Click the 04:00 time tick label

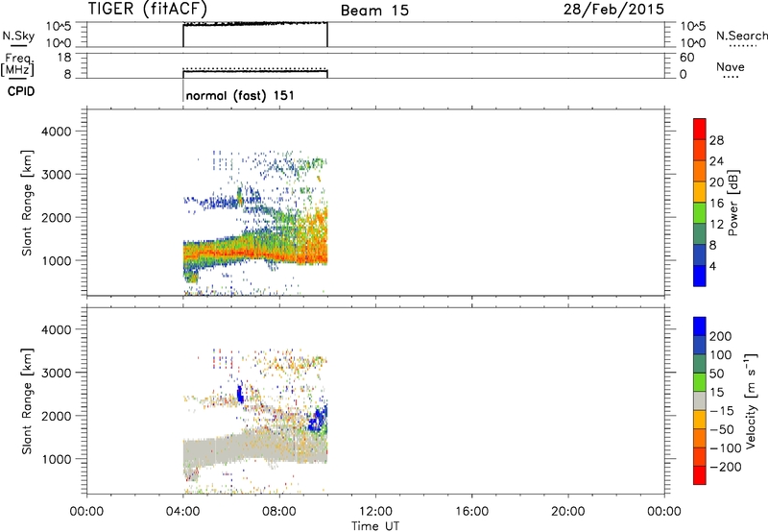click(182, 512)
